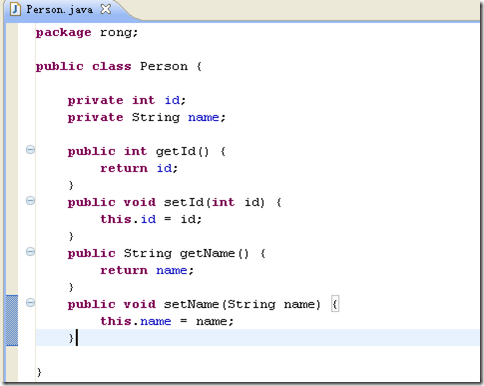The width and height of the screenshot is (484, 386).
Task: Click the final closing brace of class Person
Action: click(39, 372)
